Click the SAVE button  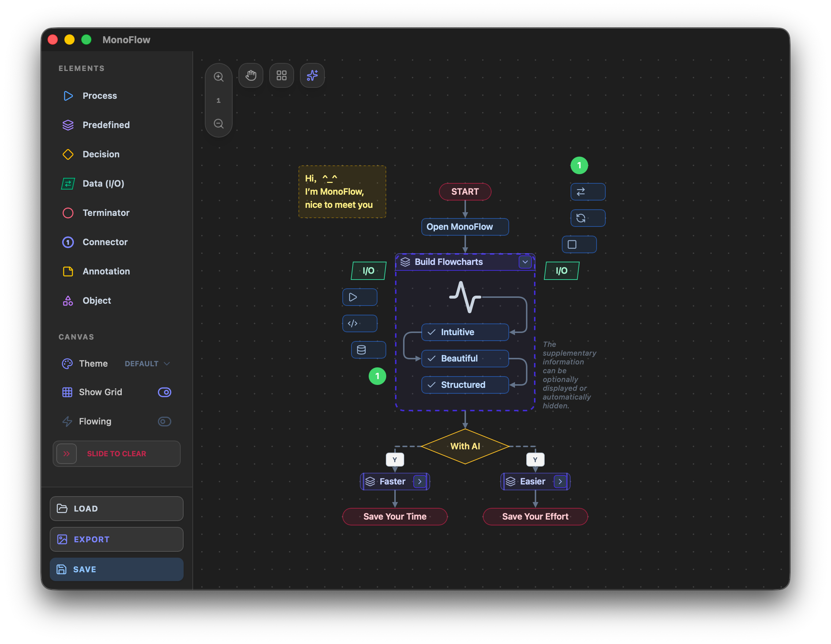(x=116, y=569)
